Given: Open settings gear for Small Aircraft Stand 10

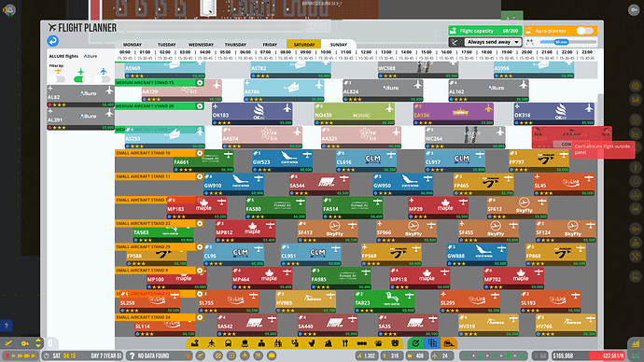Looking at the screenshot, I should tap(200, 153).
